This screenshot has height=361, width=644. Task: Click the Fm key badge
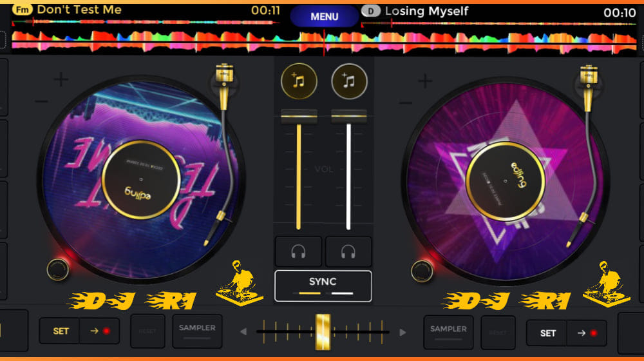coord(22,9)
